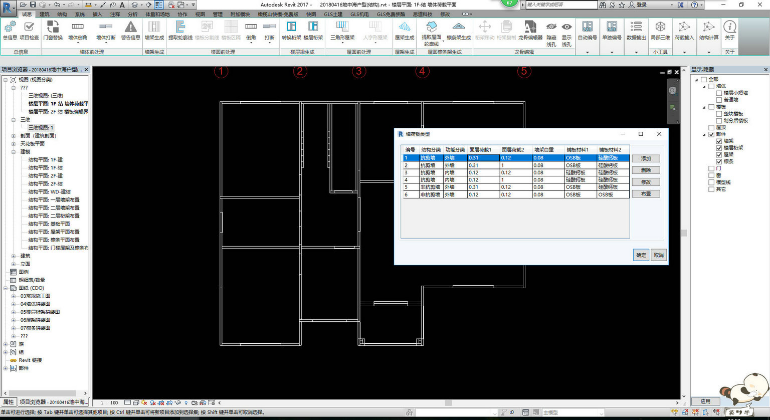
Task: Open the 注释 ribbon tab
Action: coord(115,14)
